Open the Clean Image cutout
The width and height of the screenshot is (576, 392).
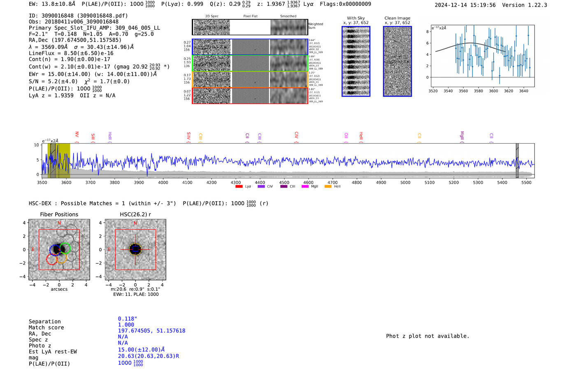[397, 61]
